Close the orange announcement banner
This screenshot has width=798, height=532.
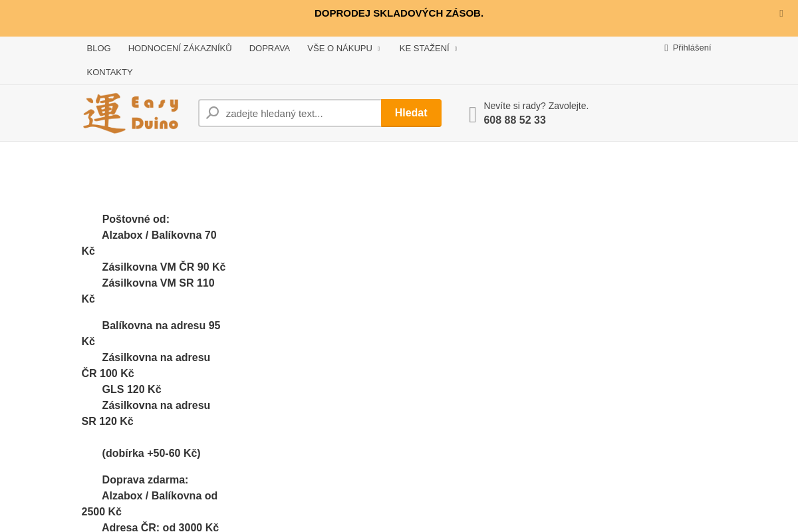[781, 13]
